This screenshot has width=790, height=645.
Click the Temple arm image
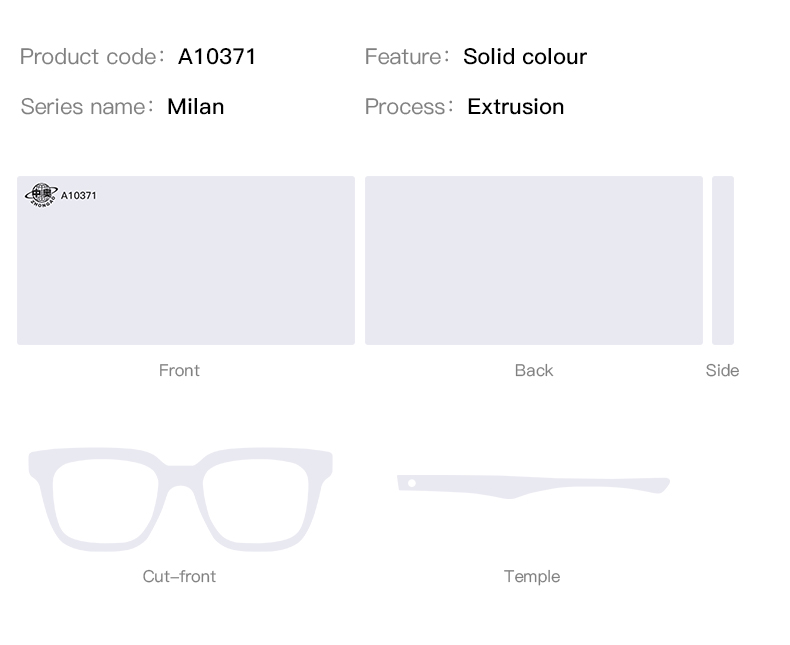pyautogui.click(x=533, y=486)
